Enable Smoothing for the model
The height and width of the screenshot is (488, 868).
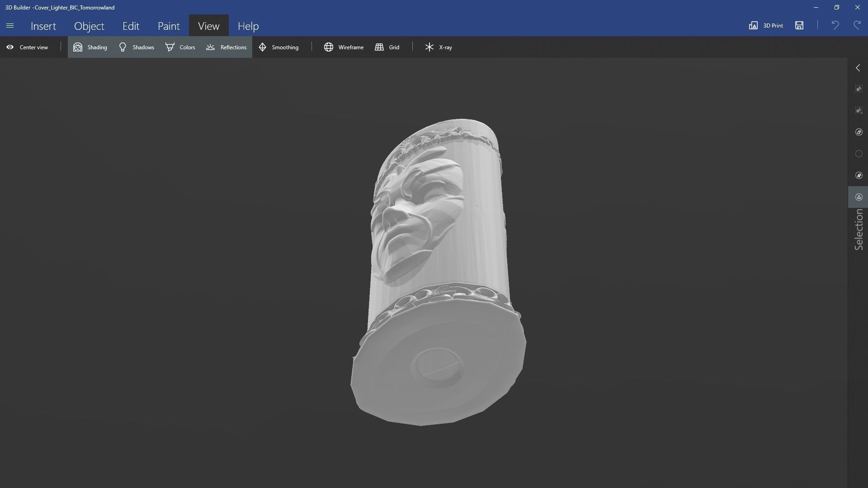coord(278,47)
